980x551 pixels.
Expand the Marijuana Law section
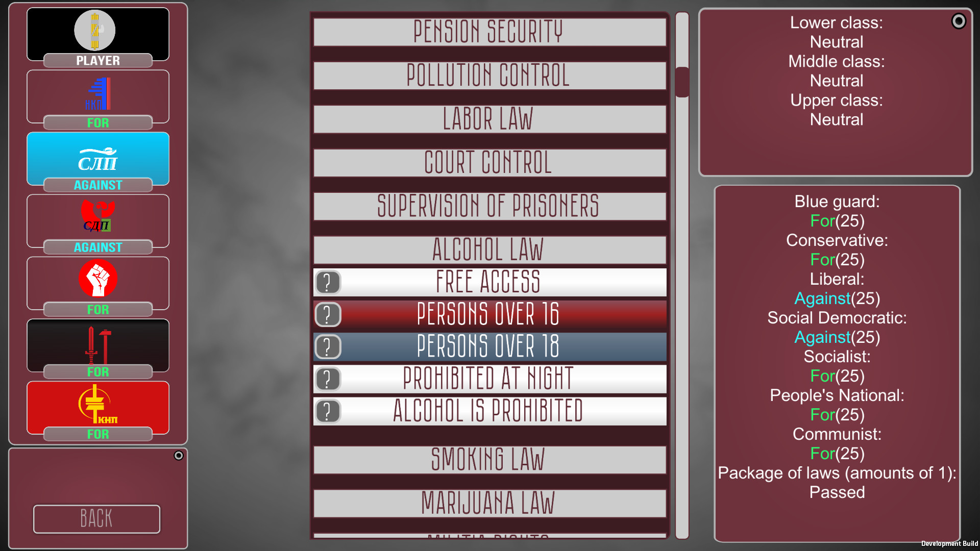489,503
